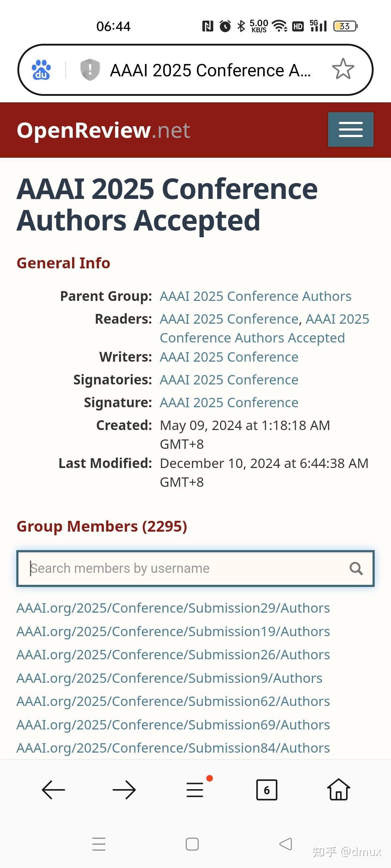Focus the Search members by username field
This screenshot has height=868, width=391.
(185, 569)
